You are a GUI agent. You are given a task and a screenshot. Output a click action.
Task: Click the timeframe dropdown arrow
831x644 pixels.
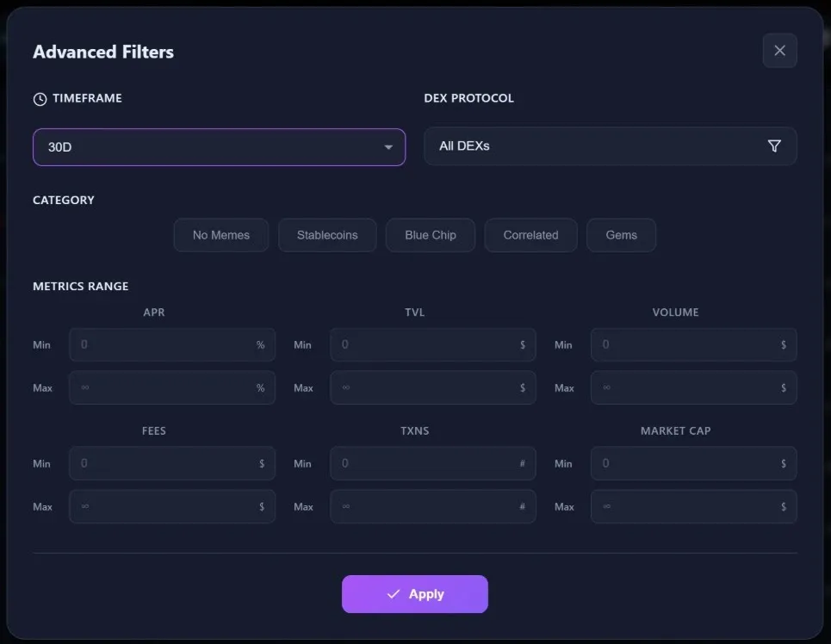[x=388, y=147]
